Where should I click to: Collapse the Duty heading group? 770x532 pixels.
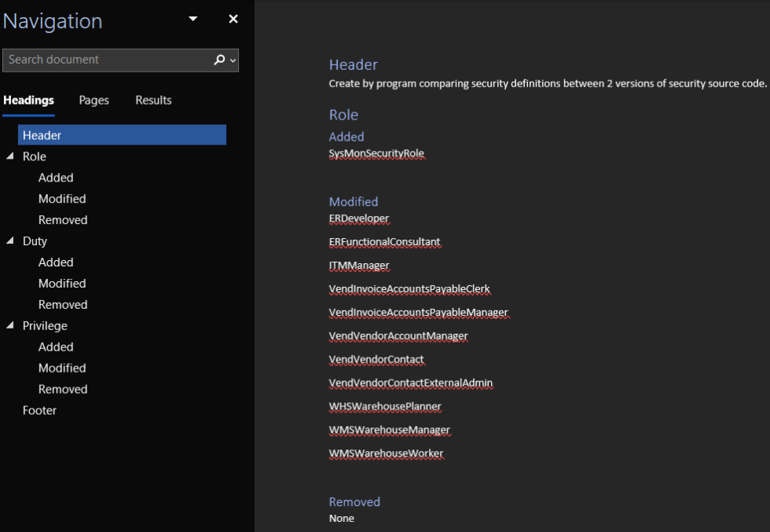[9, 240]
